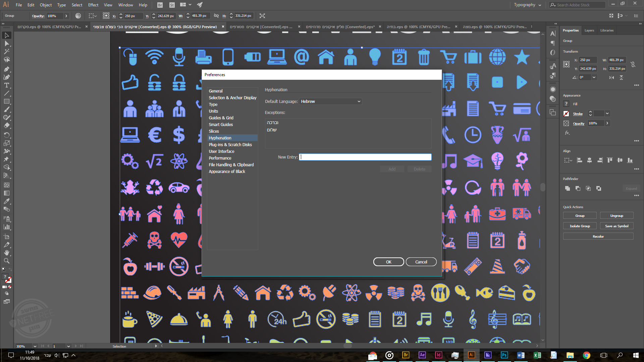Image resolution: width=644 pixels, height=362 pixels.
Task: Open the Default Language dropdown
Action: [330, 102]
